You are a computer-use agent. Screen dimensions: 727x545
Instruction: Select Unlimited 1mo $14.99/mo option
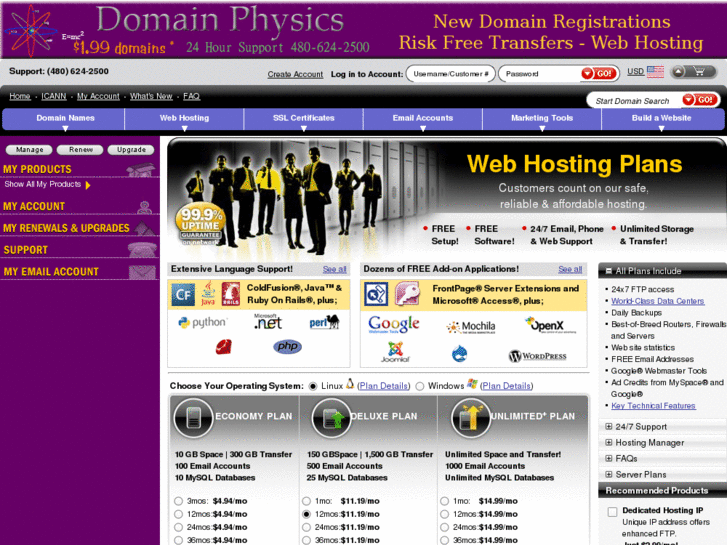coord(444,501)
